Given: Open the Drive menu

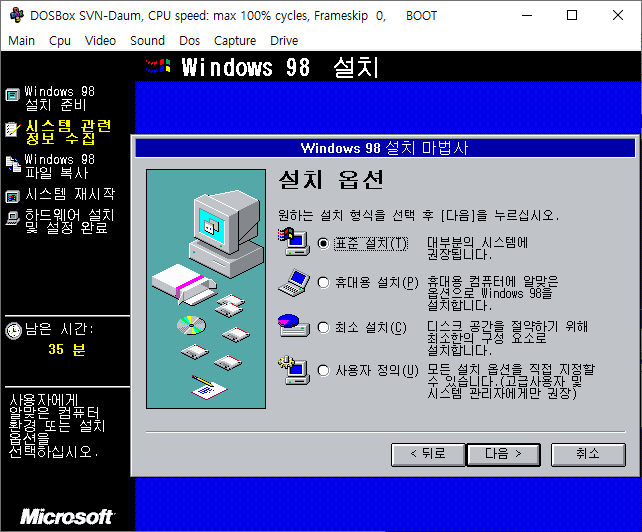Looking at the screenshot, I should 284,41.
